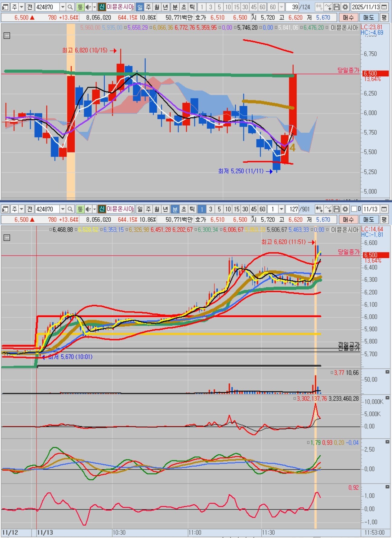This screenshot has width=392, height=538.
Task: Open the data table grid icon in the daily chart
Action: point(7,36)
